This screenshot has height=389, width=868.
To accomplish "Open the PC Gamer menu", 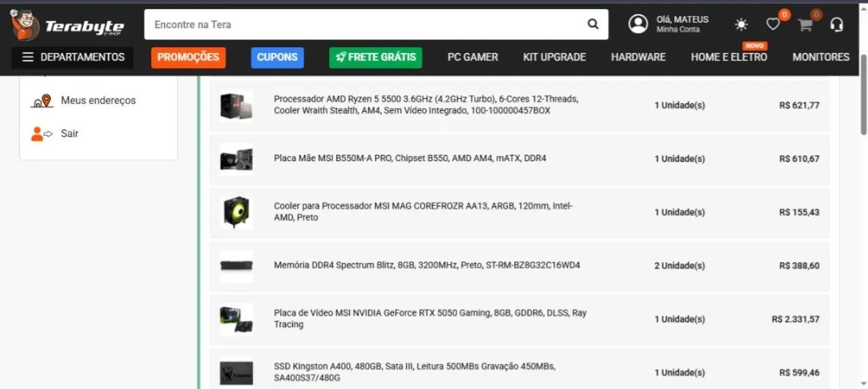I will pyautogui.click(x=473, y=57).
